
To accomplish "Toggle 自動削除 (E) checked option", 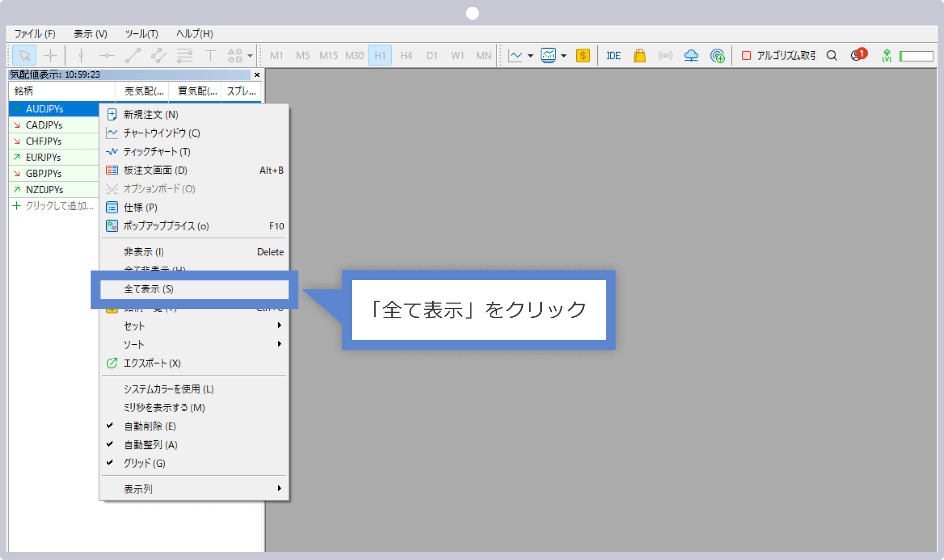I will (x=194, y=426).
